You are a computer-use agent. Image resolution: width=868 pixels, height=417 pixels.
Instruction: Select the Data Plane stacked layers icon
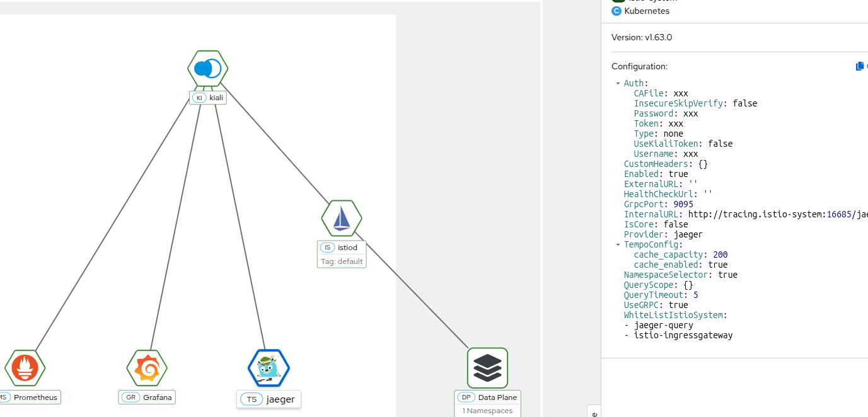pos(487,368)
